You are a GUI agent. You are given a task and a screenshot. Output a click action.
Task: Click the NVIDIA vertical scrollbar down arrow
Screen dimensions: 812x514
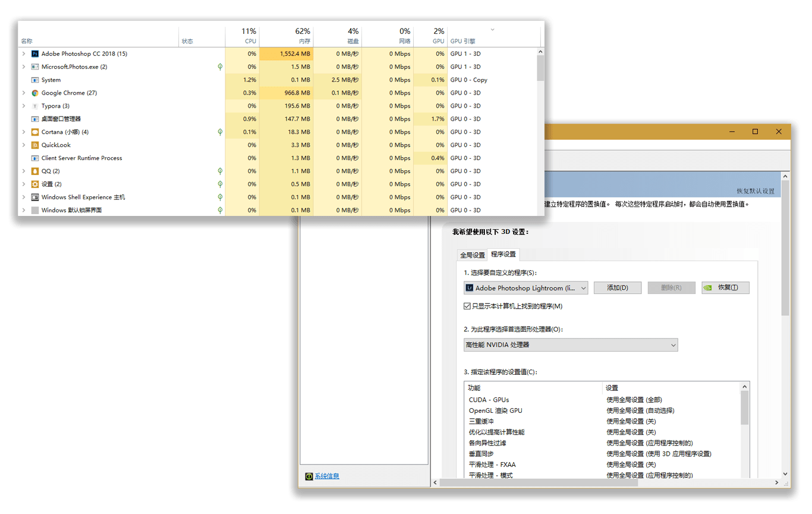click(785, 474)
